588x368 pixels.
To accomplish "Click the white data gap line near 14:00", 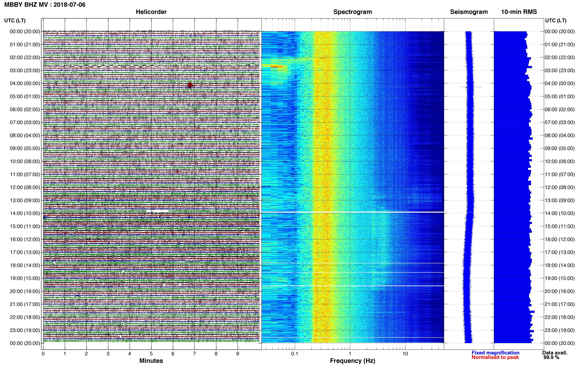I will pyautogui.click(x=353, y=212).
